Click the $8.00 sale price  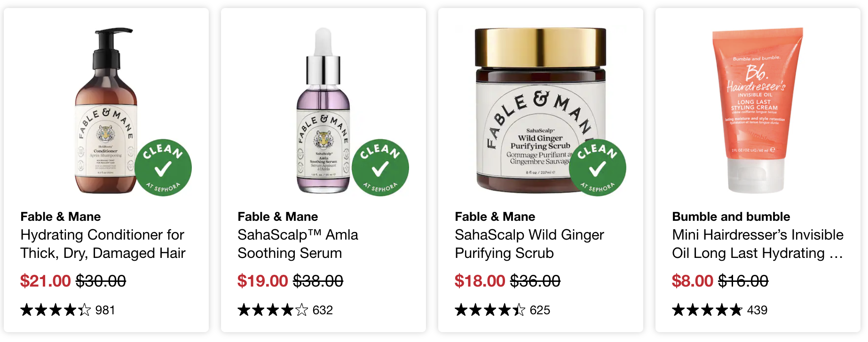point(693,281)
